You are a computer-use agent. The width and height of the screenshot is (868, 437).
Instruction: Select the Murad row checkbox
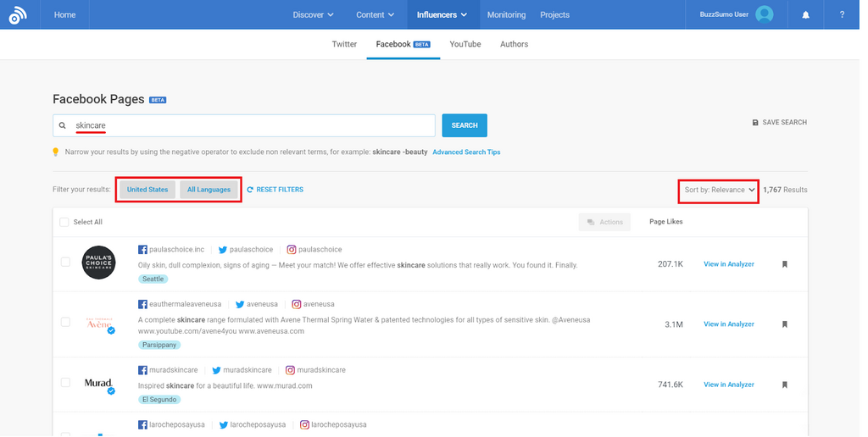65,383
